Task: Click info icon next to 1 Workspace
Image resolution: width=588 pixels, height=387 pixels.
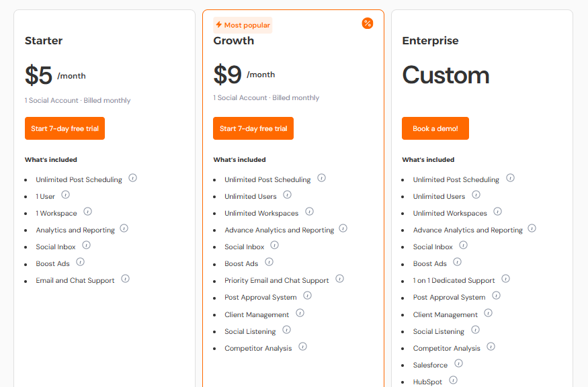Action: (x=87, y=212)
